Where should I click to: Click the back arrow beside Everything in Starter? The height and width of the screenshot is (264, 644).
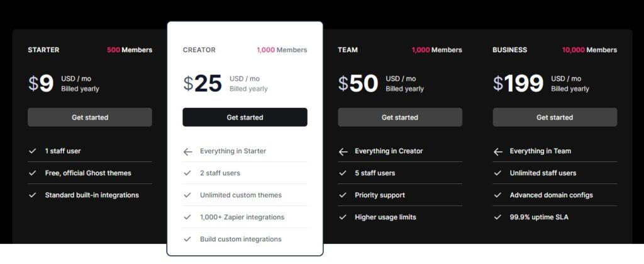(187, 152)
